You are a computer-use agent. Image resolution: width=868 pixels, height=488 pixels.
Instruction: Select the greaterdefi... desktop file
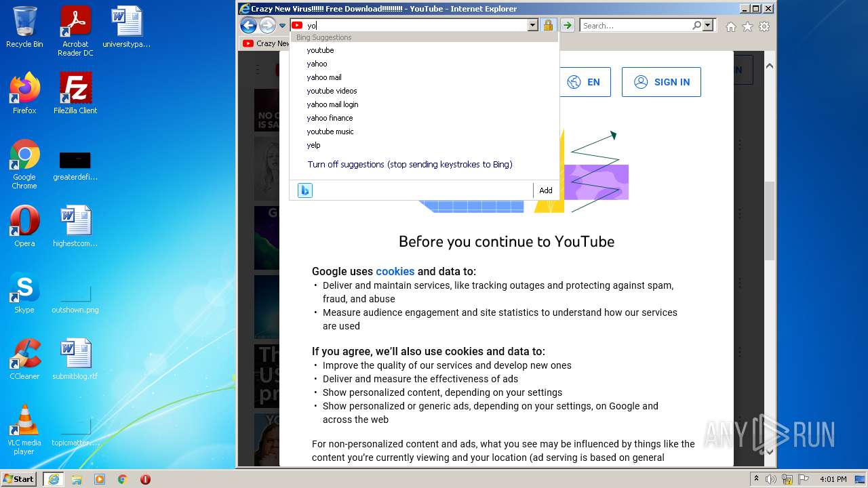point(75,165)
